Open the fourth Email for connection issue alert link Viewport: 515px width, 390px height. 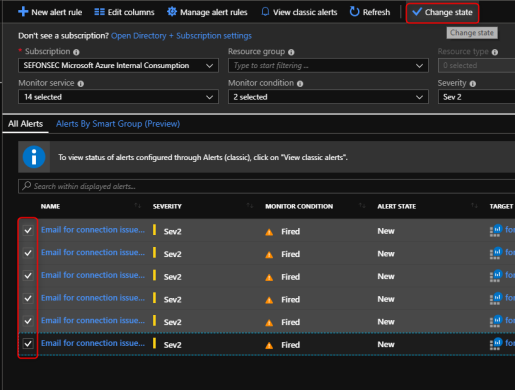[x=93, y=298]
